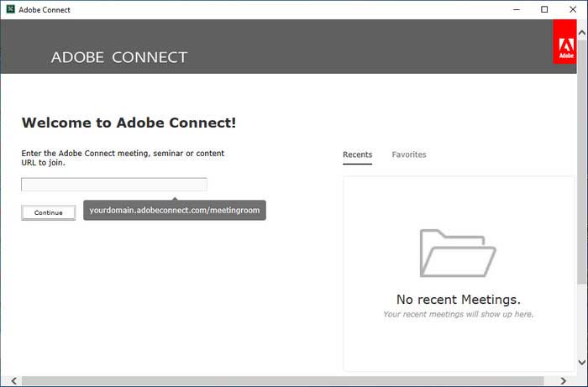Close the Adobe Connect window
Screen dimensions: 588x387
click(x=573, y=10)
